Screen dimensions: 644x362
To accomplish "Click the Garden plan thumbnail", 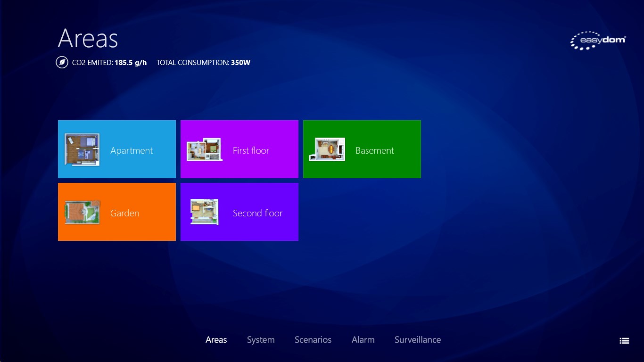I will (x=82, y=212).
